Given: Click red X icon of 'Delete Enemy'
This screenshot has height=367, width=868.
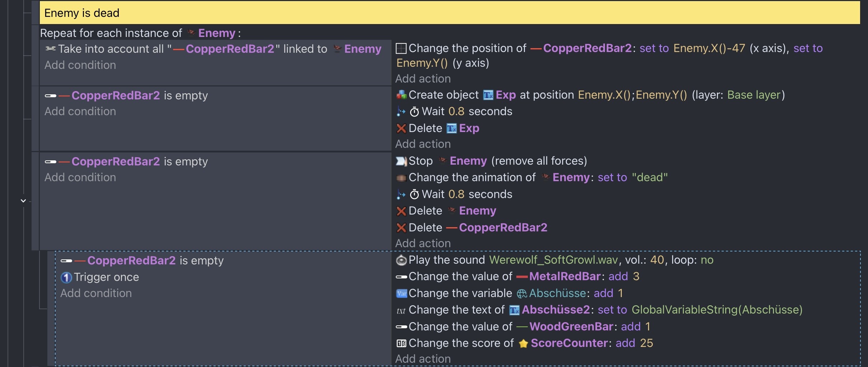Looking at the screenshot, I should click(x=401, y=211).
